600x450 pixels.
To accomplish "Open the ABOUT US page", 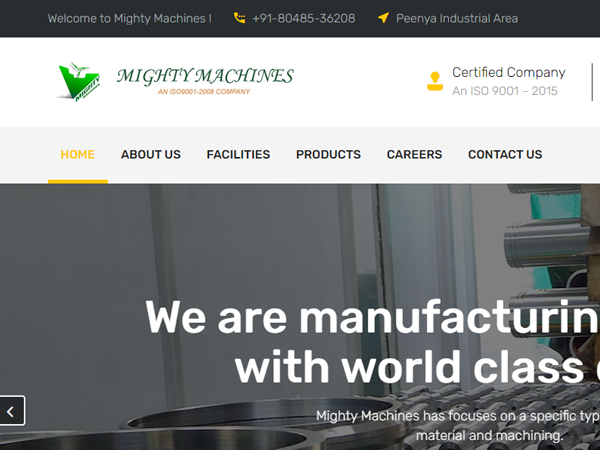I will pyautogui.click(x=151, y=155).
